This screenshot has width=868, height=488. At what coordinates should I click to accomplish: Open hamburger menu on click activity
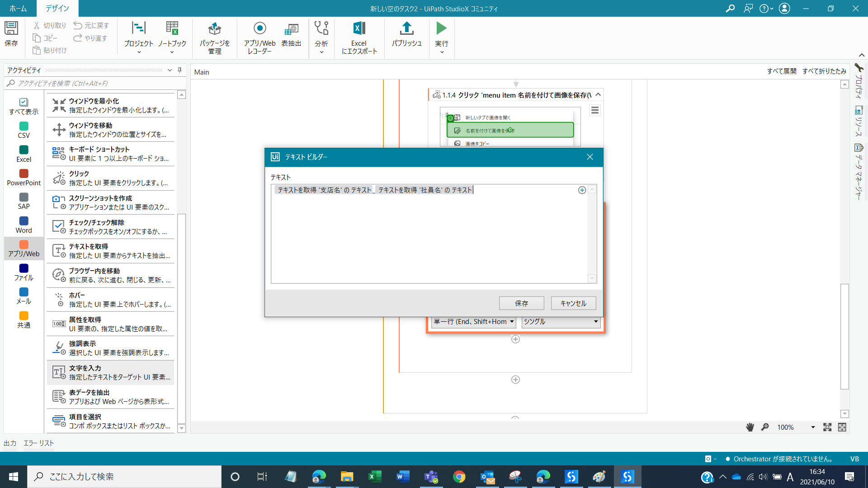[x=595, y=110]
